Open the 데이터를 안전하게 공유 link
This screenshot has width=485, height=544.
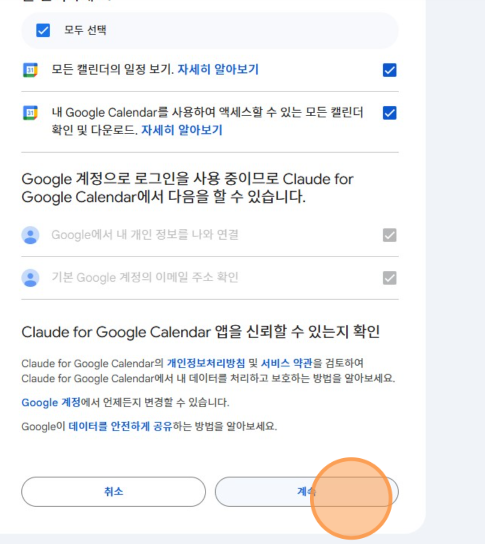point(120,426)
